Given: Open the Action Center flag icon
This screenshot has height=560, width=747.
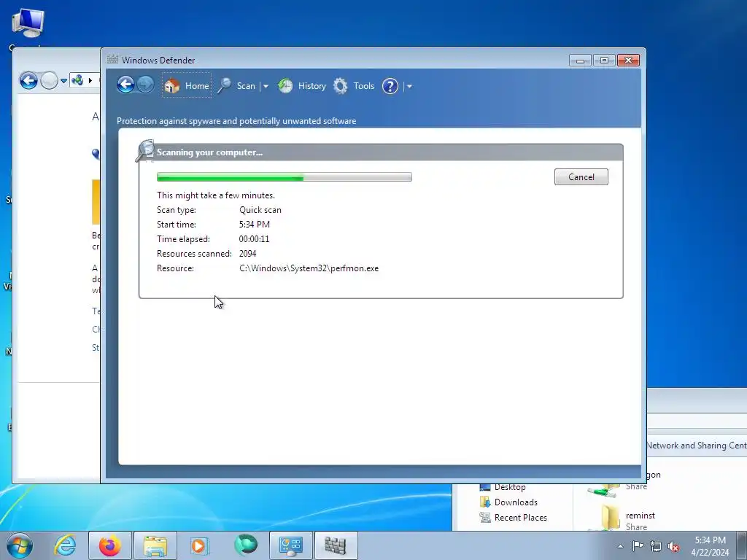Looking at the screenshot, I should click(638, 545).
